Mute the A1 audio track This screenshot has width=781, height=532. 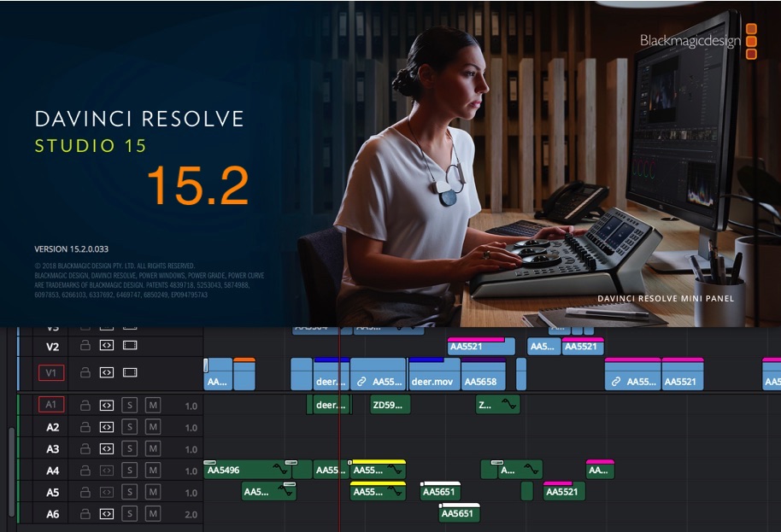pos(153,405)
